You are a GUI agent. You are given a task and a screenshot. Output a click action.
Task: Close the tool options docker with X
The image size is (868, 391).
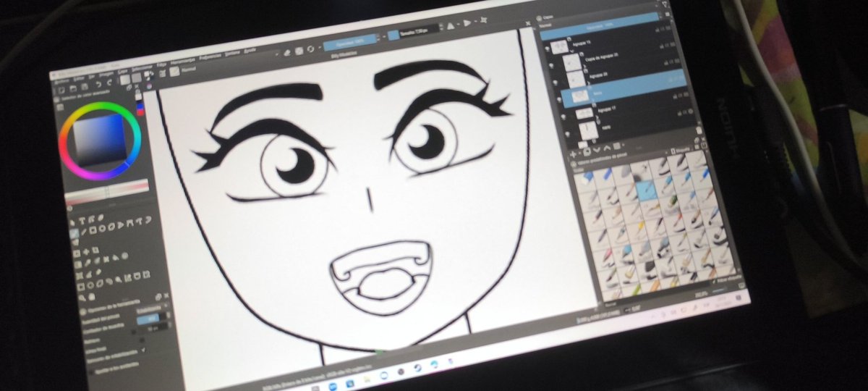click(166, 295)
